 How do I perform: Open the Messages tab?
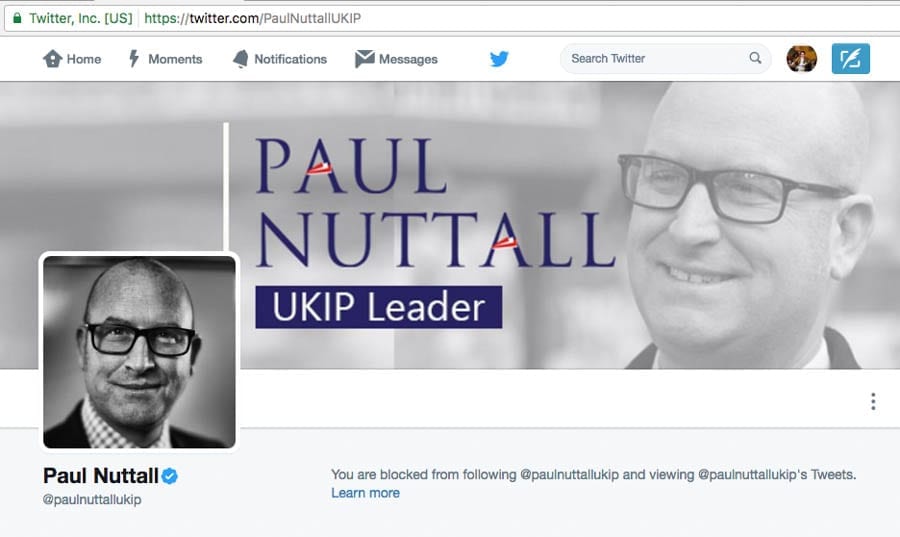(x=407, y=59)
